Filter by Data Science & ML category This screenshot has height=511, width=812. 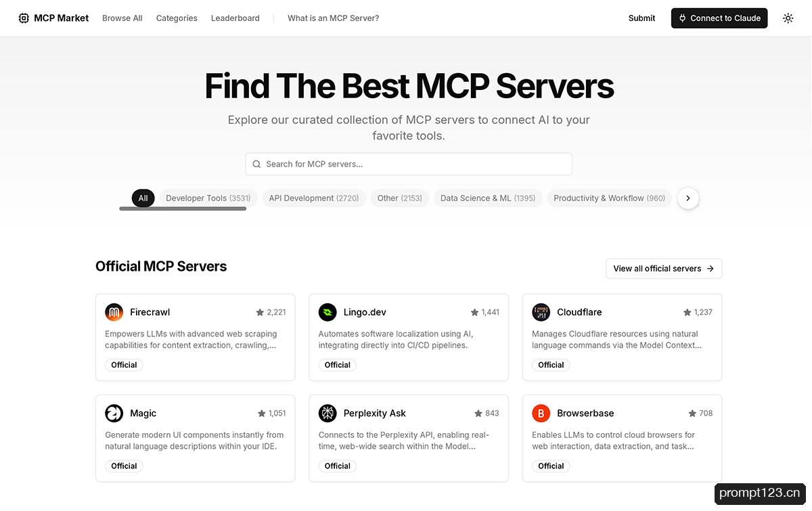tap(488, 198)
